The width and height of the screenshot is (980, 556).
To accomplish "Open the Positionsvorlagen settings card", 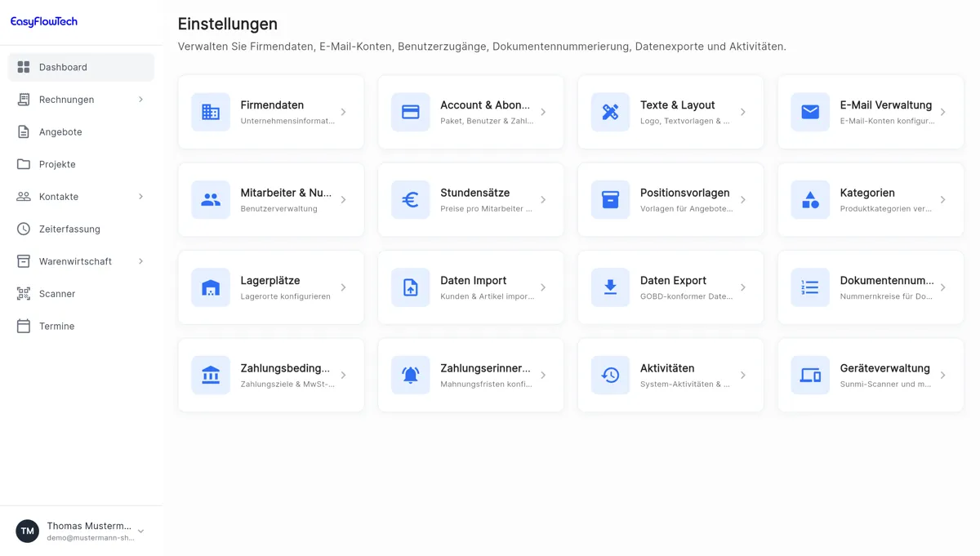I will [x=670, y=199].
